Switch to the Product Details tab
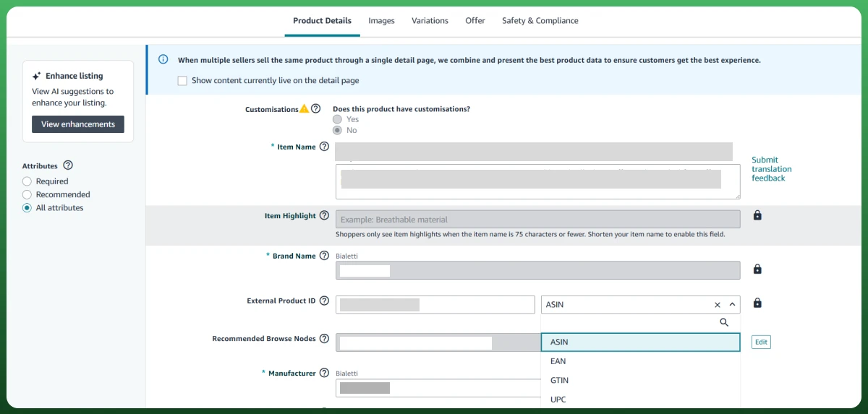 click(322, 21)
